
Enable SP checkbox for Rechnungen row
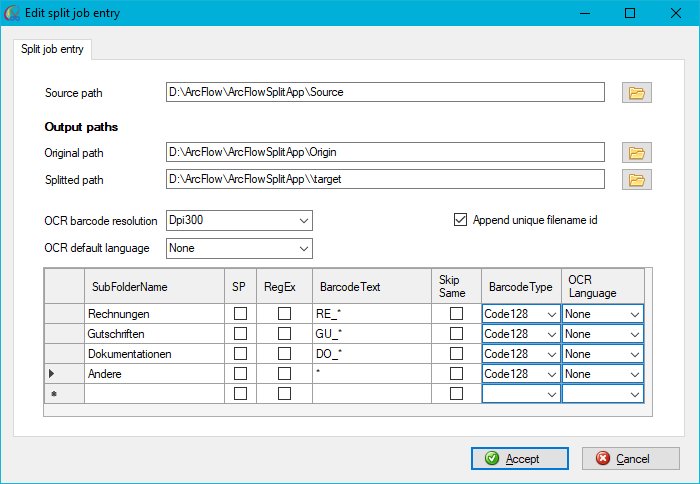pos(240,314)
